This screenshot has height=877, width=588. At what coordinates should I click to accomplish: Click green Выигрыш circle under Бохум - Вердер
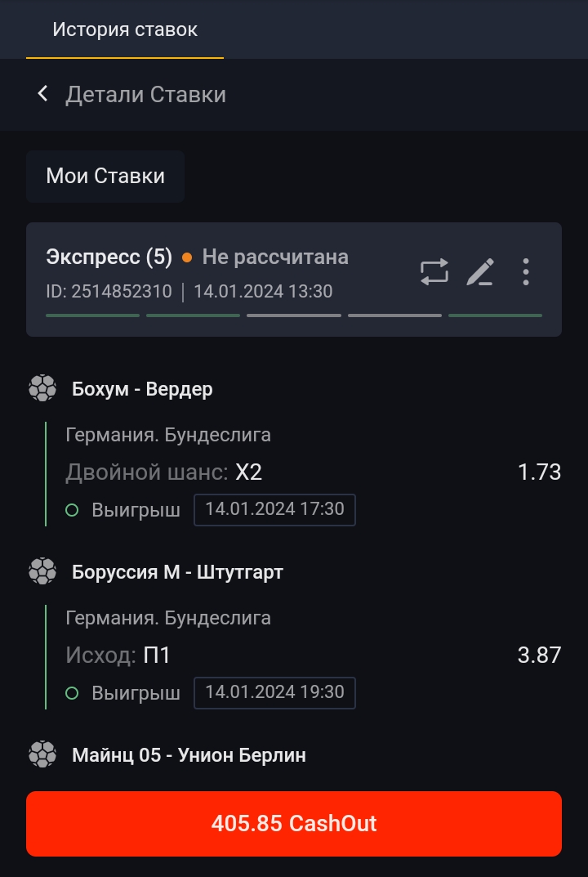(72, 510)
